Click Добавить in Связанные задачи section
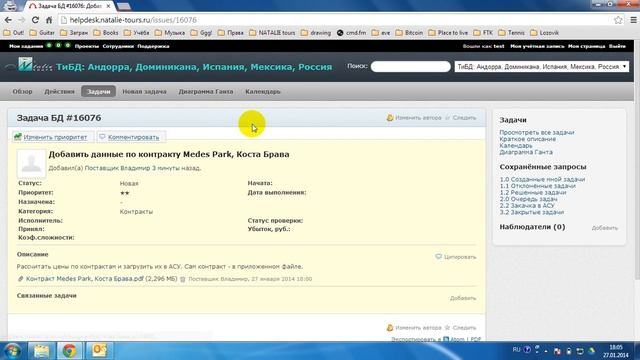 (x=463, y=298)
